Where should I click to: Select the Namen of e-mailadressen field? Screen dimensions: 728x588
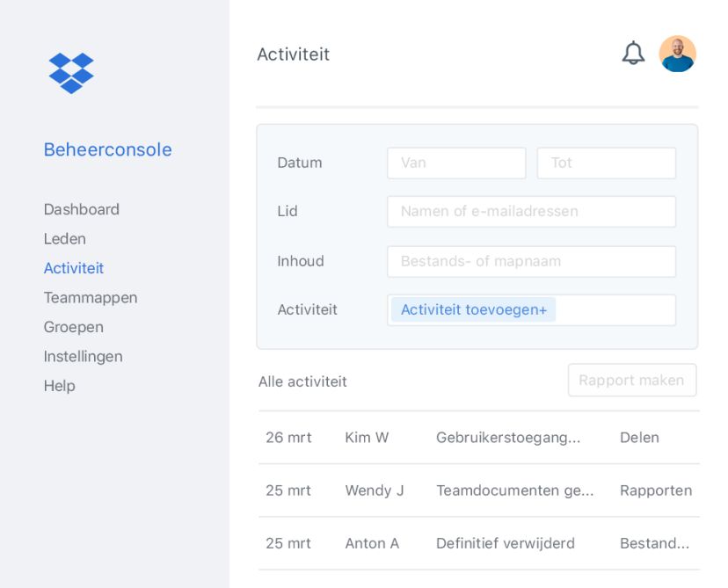(x=531, y=211)
